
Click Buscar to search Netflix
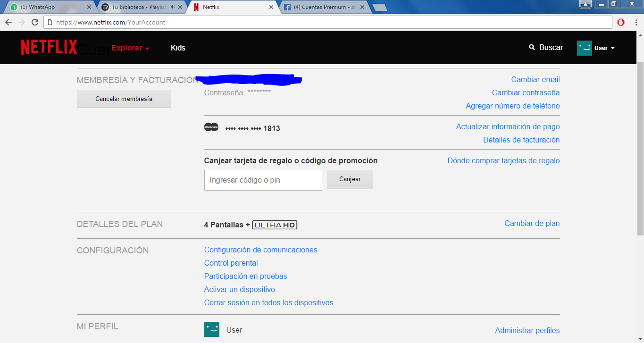click(x=551, y=47)
